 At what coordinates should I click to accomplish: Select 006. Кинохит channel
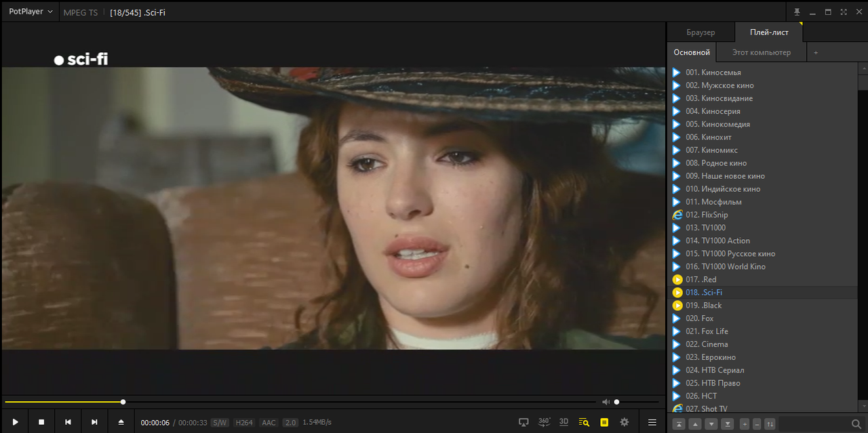(x=762, y=137)
